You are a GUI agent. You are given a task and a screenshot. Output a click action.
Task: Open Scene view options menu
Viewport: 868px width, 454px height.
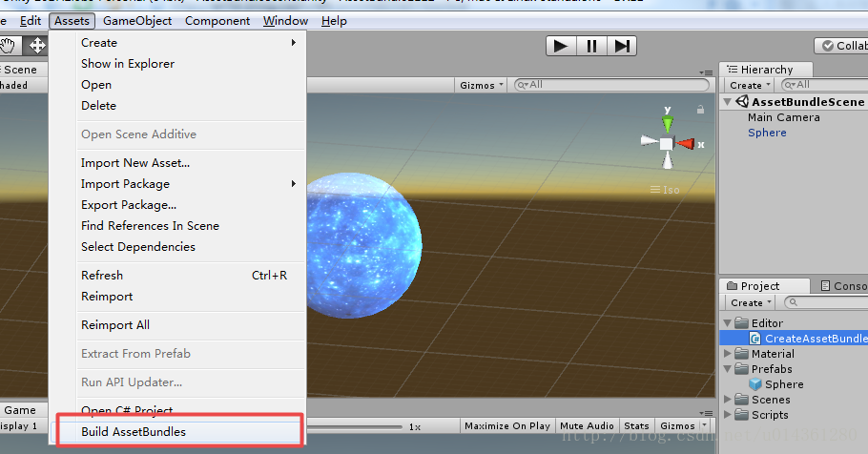(706, 72)
